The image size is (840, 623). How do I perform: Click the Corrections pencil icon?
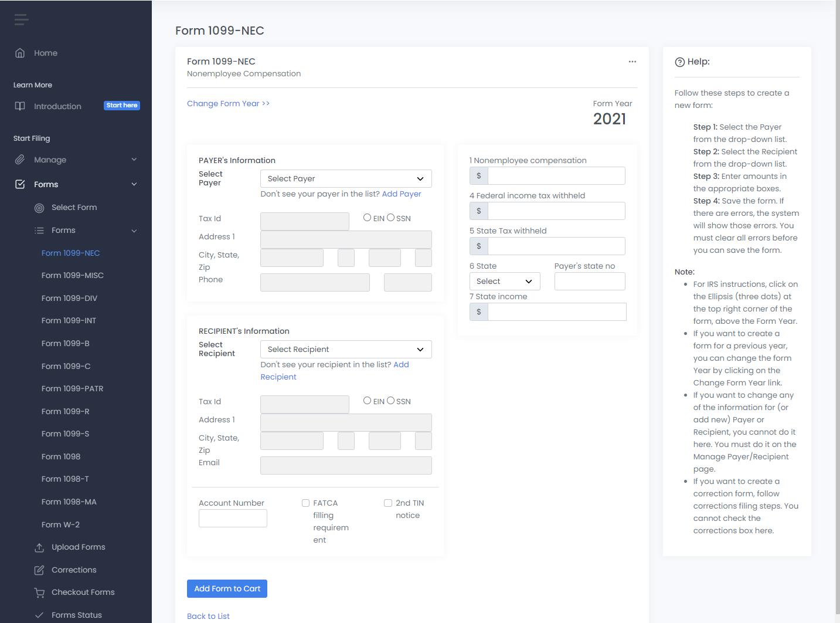point(39,570)
